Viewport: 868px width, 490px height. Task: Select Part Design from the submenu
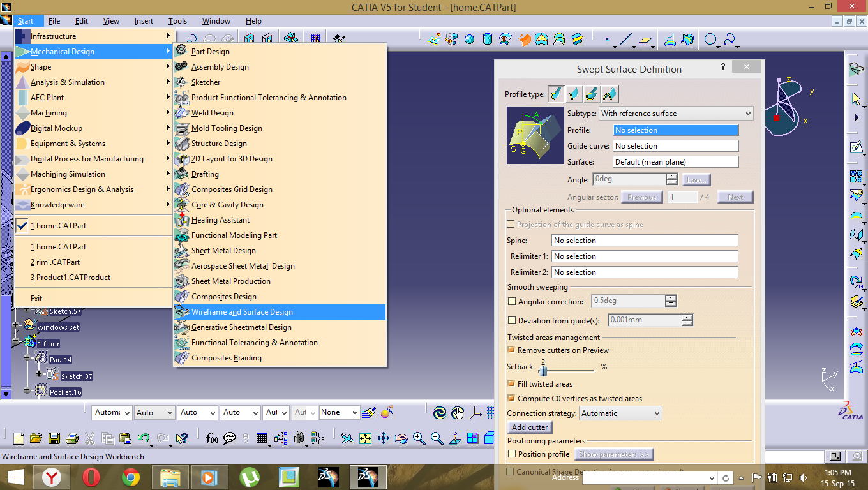[x=280, y=52]
